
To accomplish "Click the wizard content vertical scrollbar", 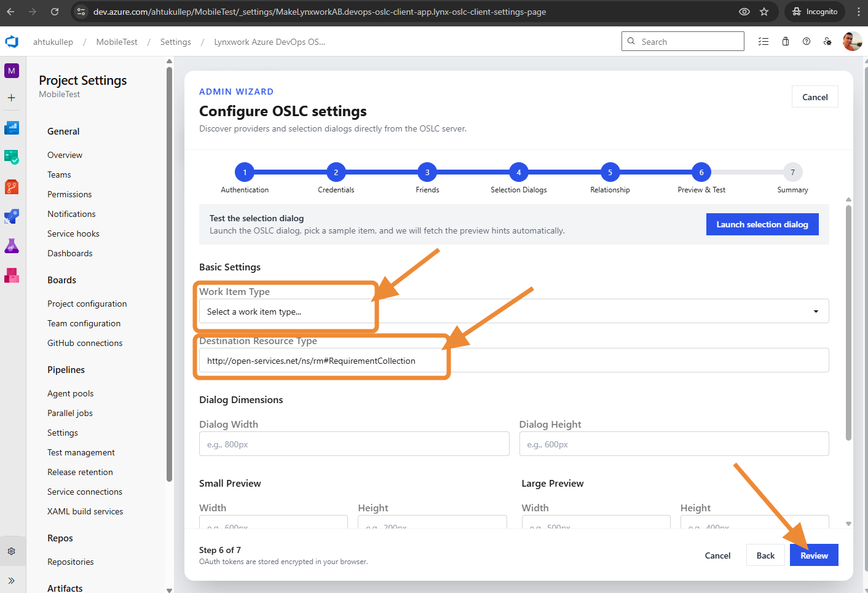I will pyautogui.click(x=848, y=323).
